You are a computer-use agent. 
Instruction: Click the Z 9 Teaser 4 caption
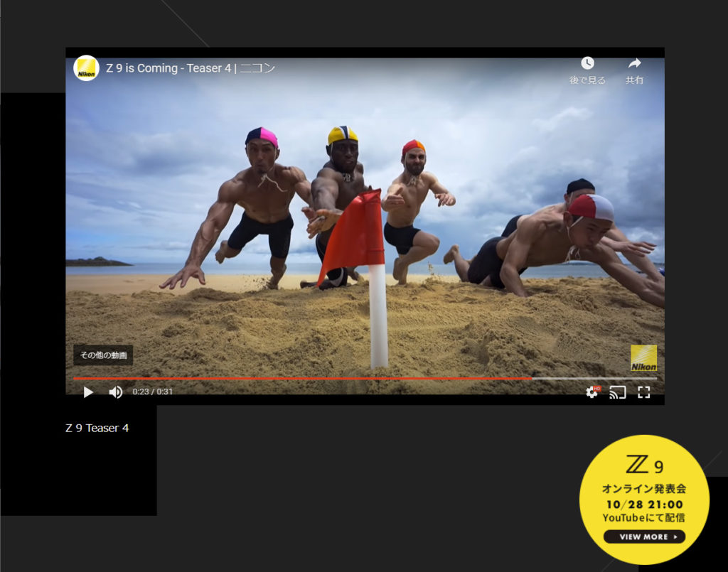(x=97, y=428)
